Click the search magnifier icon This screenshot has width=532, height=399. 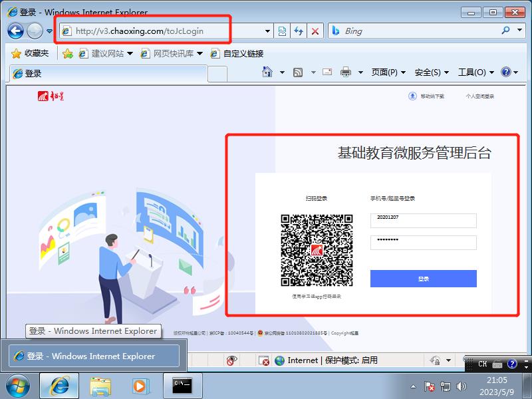point(505,31)
